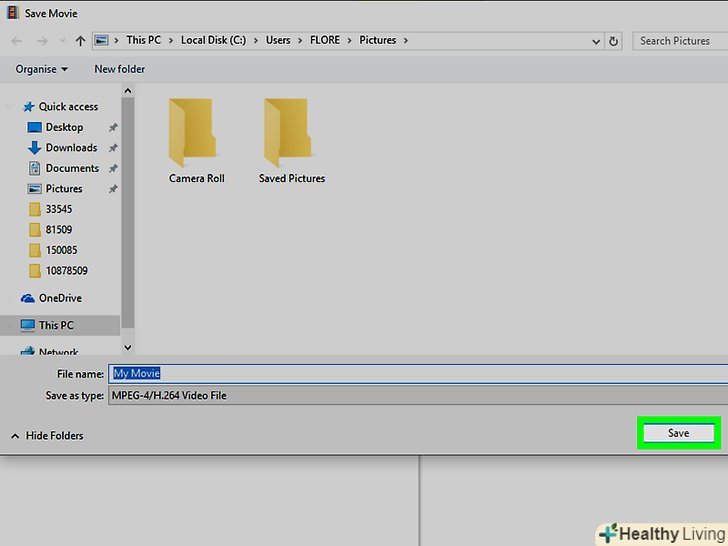This screenshot has height=546, width=728.
Task: Open the Saved Pictures folder
Action: [291, 140]
